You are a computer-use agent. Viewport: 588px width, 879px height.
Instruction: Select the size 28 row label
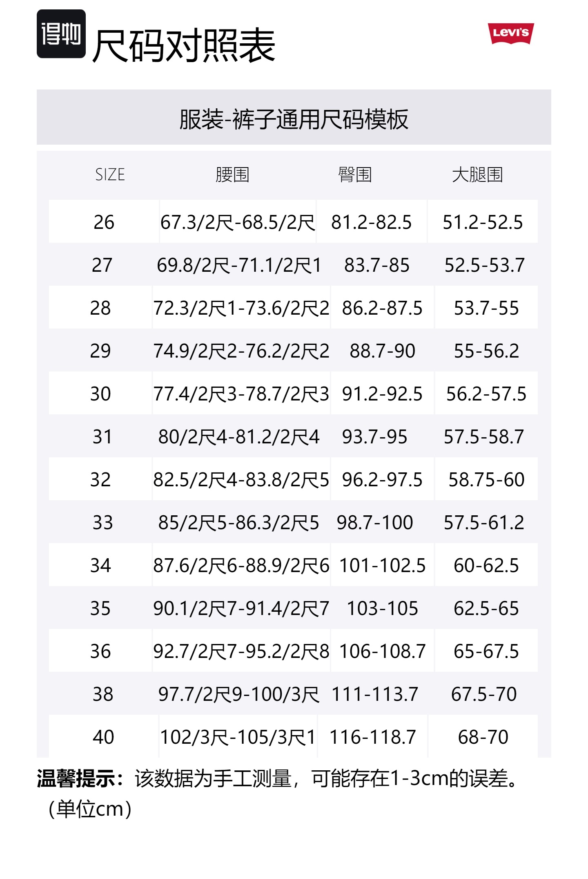[100, 308]
